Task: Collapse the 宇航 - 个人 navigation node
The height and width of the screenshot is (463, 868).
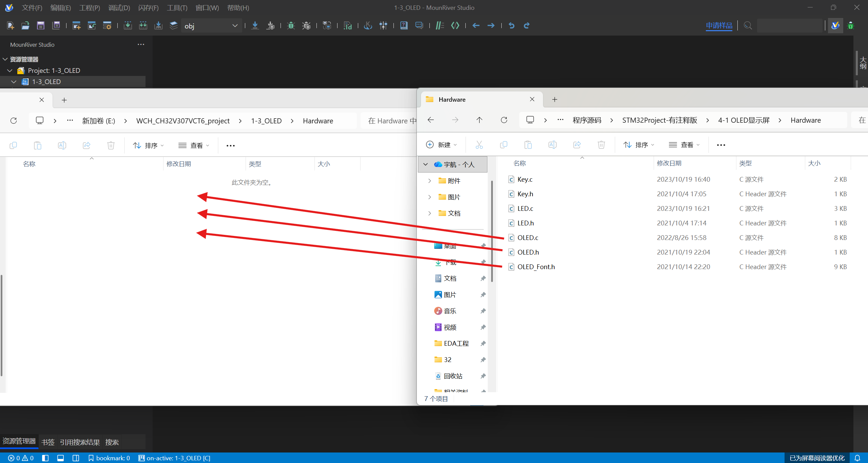Action: [x=425, y=164]
